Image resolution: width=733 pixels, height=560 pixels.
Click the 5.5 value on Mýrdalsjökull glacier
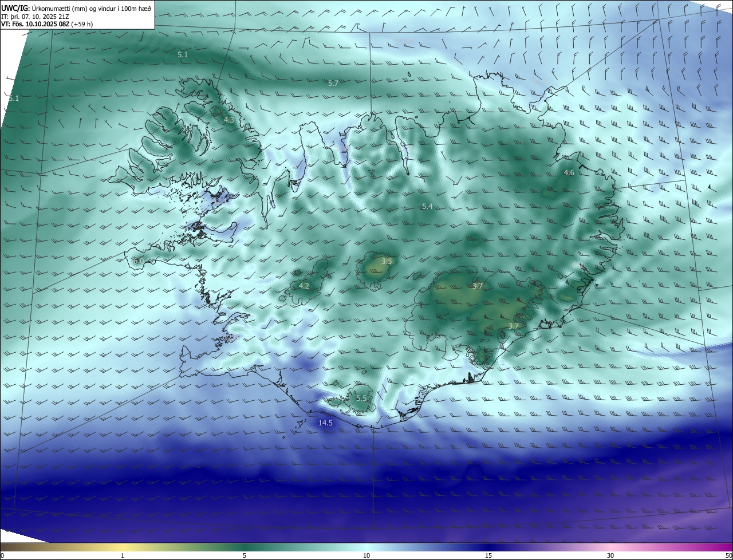pyautogui.click(x=361, y=398)
